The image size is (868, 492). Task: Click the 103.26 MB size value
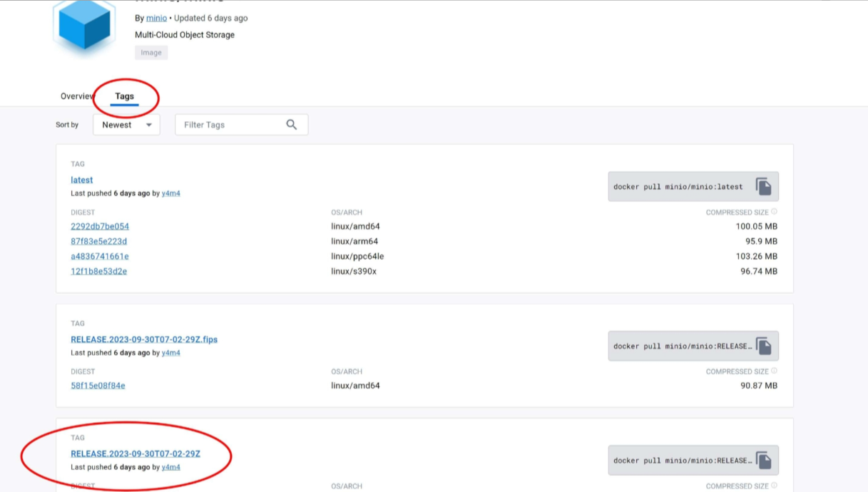pos(757,257)
